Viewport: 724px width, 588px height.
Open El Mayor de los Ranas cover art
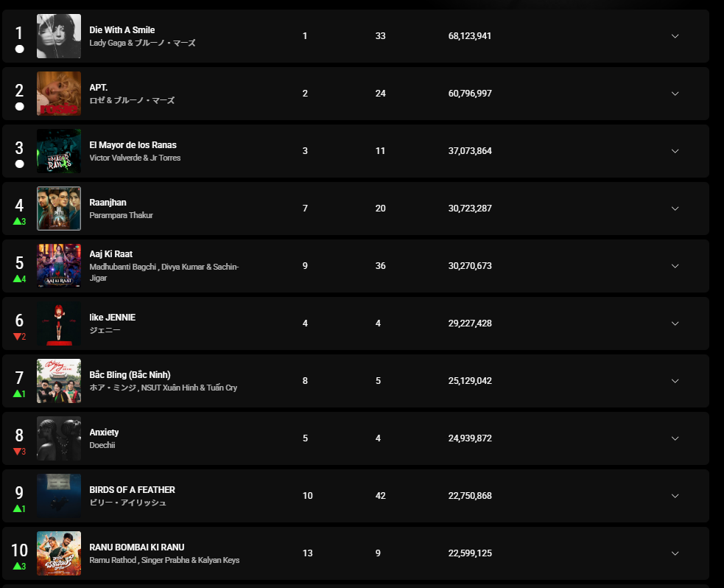point(59,151)
